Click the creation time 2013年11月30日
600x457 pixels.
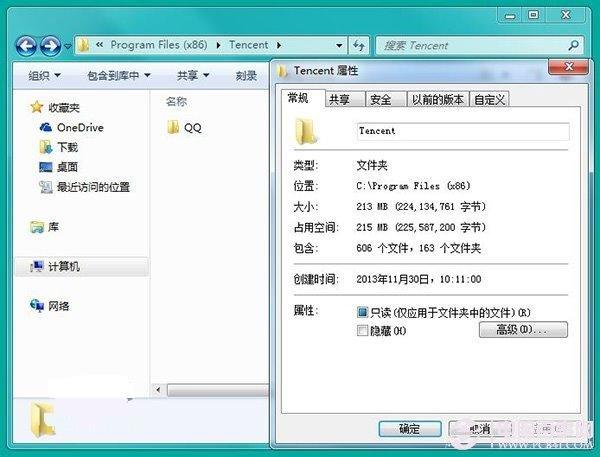click(x=418, y=279)
